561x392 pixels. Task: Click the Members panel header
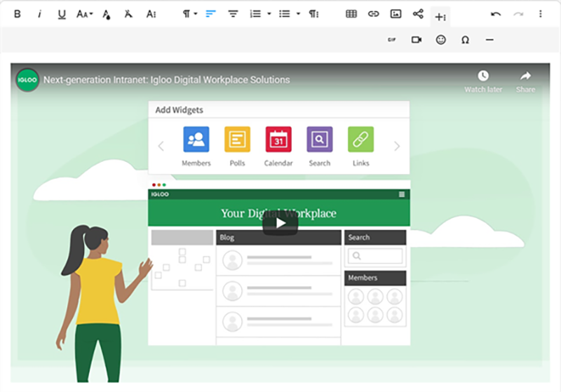pos(375,278)
